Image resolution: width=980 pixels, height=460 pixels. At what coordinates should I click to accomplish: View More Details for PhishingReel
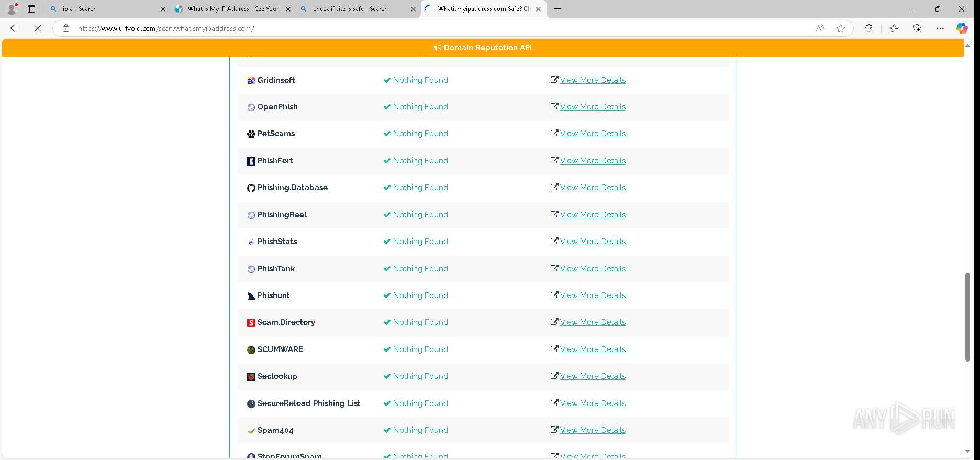tap(593, 215)
